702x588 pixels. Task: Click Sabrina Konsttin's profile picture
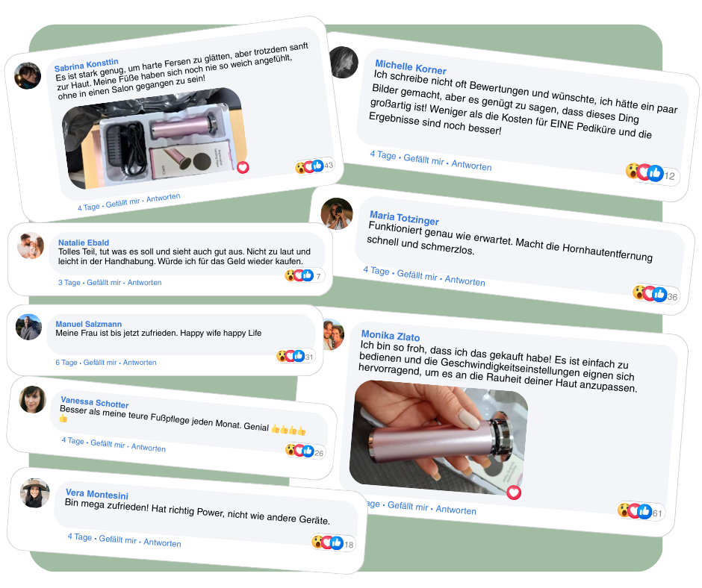coord(28,75)
